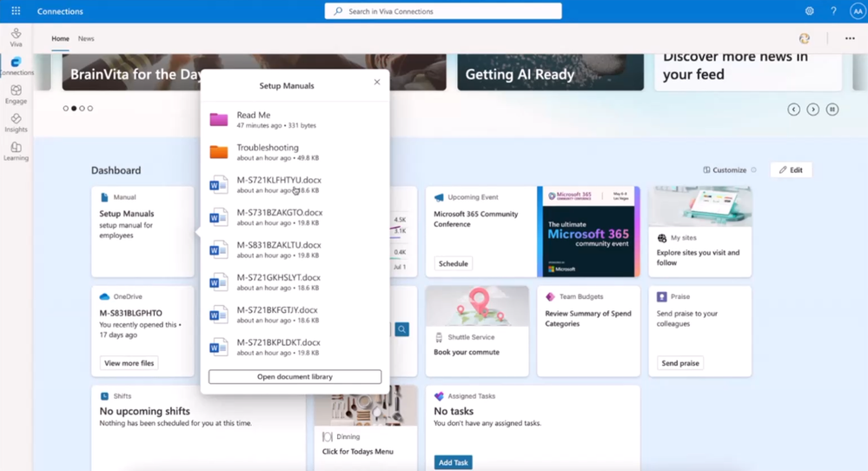Image resolution: width=868 pixels, height=471 pixels.
Task: Open the three-dots more options menu
Action: pyautogui.click(x=850, y=38)
